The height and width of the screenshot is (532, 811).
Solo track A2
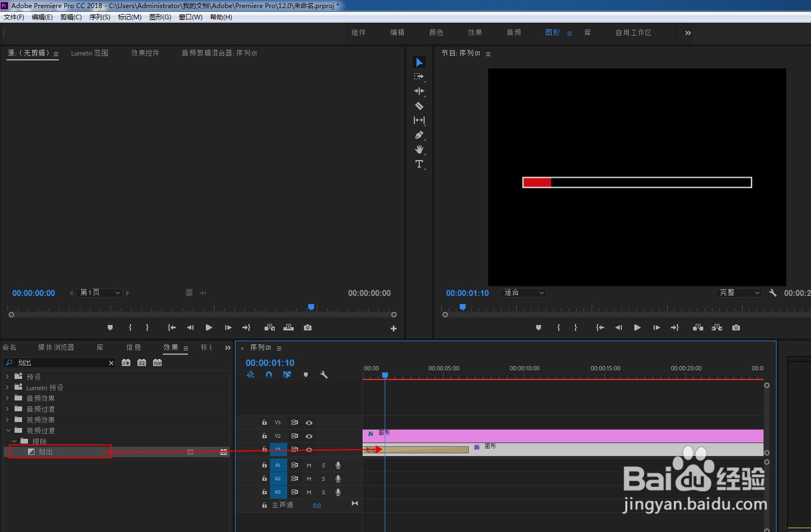(323, 479)
